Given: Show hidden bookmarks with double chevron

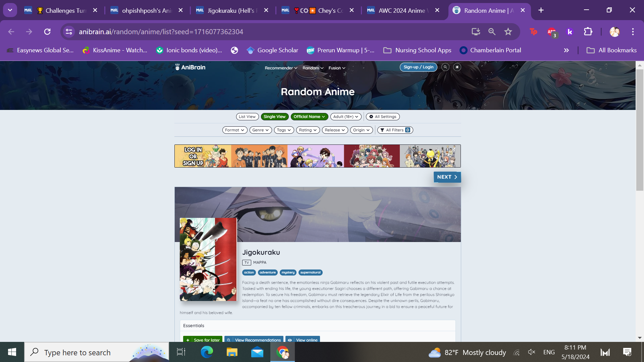Looking at the screenshot, I should 567,50.
